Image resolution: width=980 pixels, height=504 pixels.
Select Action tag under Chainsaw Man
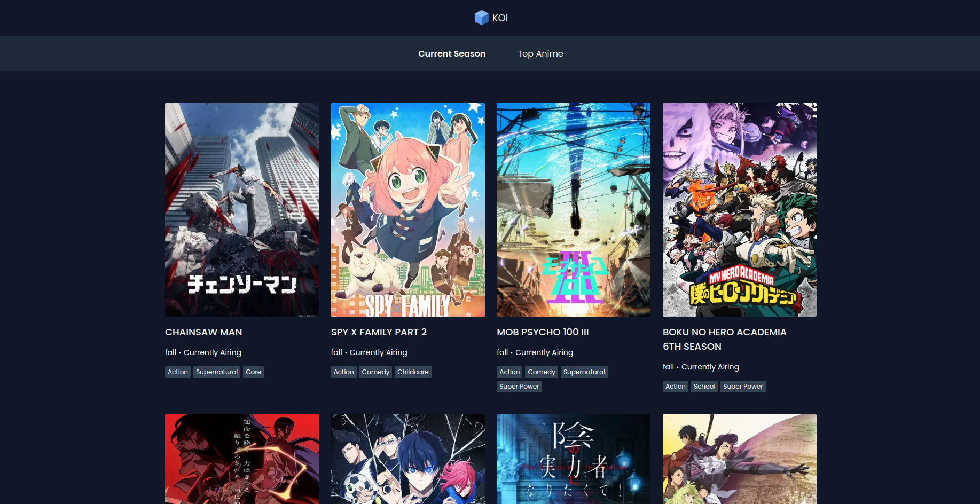click(178, 372)
